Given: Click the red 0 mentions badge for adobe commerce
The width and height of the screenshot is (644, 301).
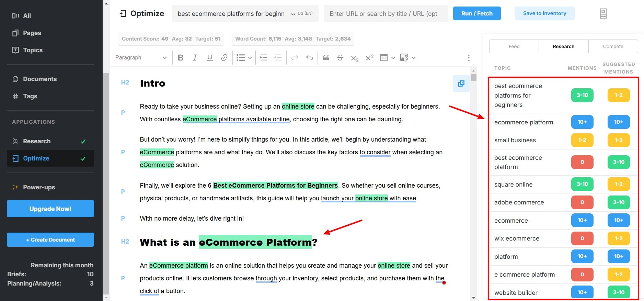Looking at the screenshot, I should [x=582, y=202].
